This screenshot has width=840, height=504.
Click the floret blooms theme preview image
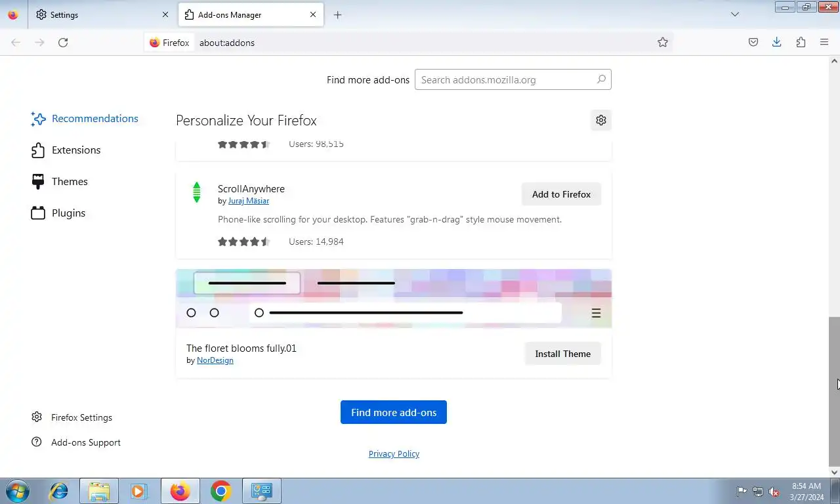(394, 299)
